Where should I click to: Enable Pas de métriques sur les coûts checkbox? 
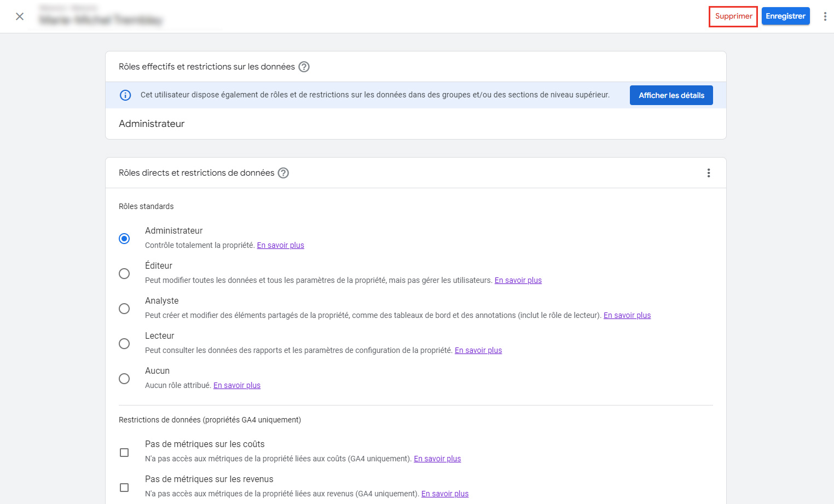(124, 453)
